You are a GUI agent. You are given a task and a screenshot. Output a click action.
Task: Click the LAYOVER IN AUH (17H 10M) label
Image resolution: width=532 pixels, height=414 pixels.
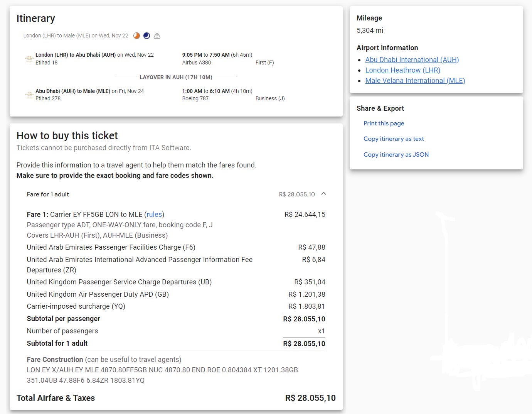coord(176,77)
